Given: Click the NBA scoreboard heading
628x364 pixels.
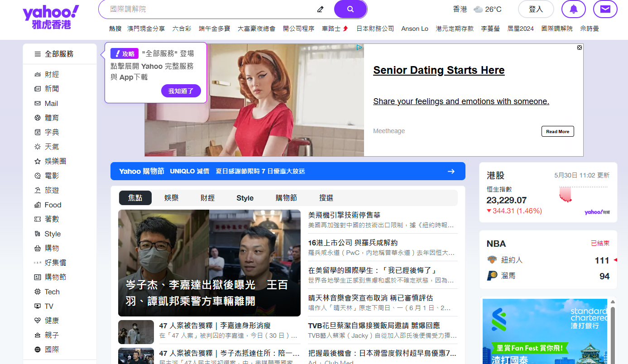Looking at the screenshot, I should (x=496, y=244).
